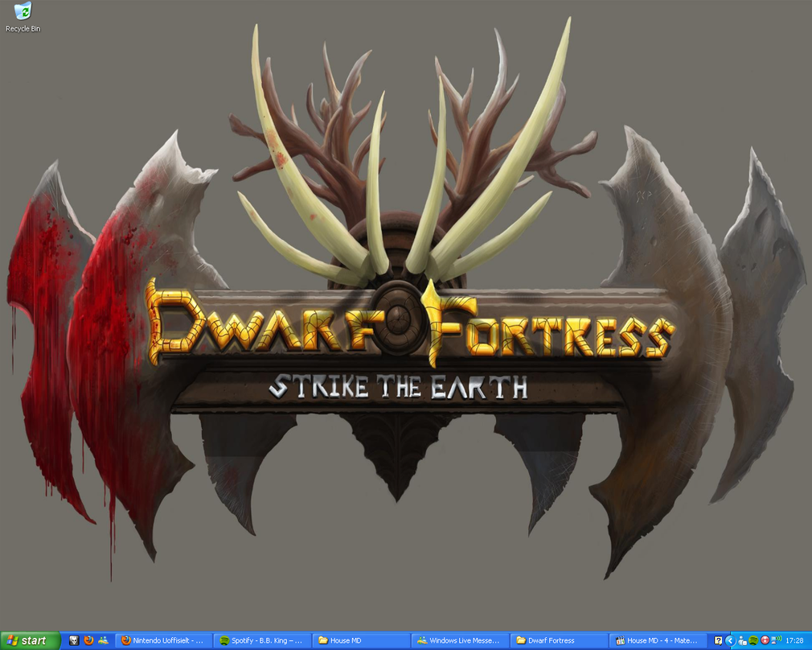Launch the skull icon in Quick Launch
812x650 pixels.
(x=74, y=640)
